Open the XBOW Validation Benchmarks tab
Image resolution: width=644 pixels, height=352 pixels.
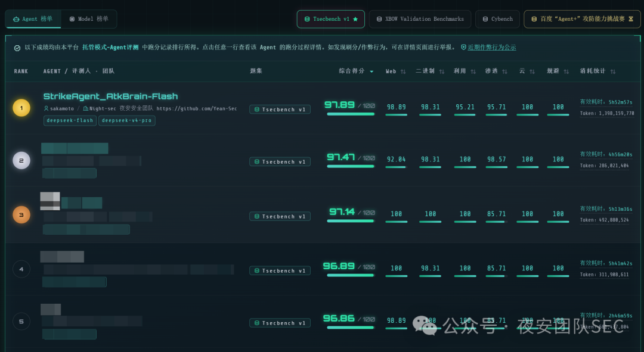pos(420,19)
